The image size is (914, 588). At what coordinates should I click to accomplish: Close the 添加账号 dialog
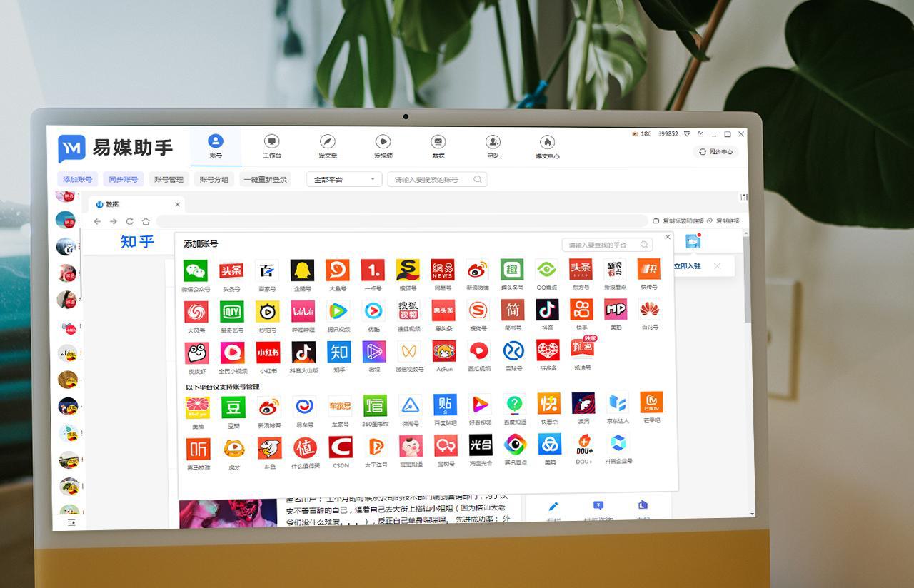coord(668,237)
